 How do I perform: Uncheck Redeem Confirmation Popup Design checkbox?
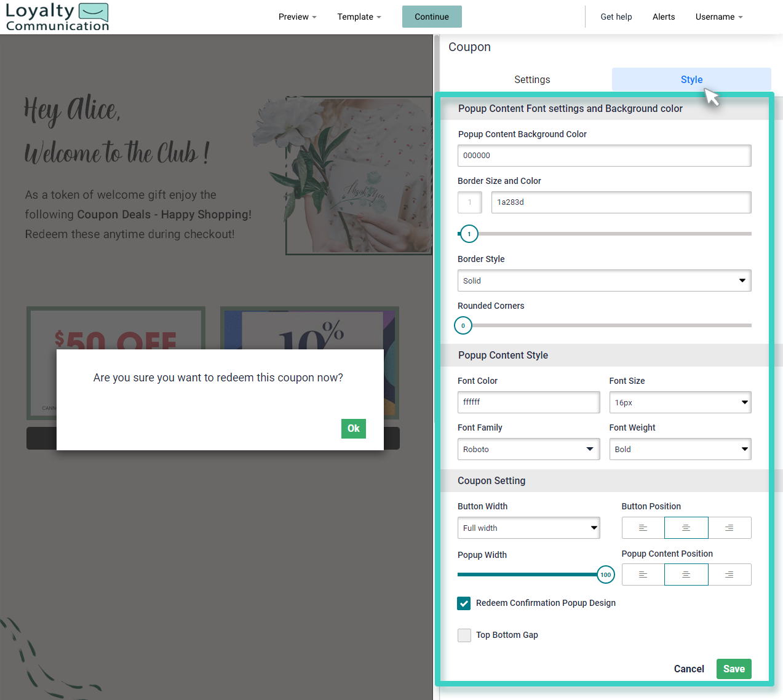(464, 603)
